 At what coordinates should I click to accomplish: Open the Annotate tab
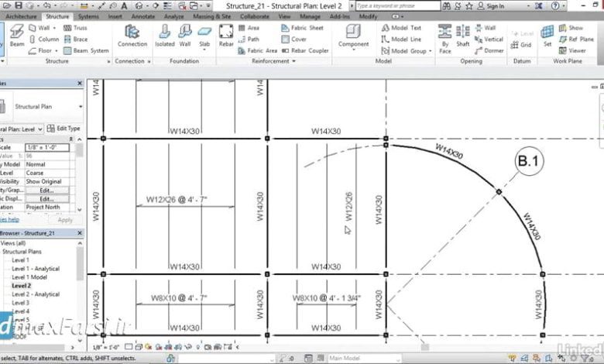pos(143,16)
